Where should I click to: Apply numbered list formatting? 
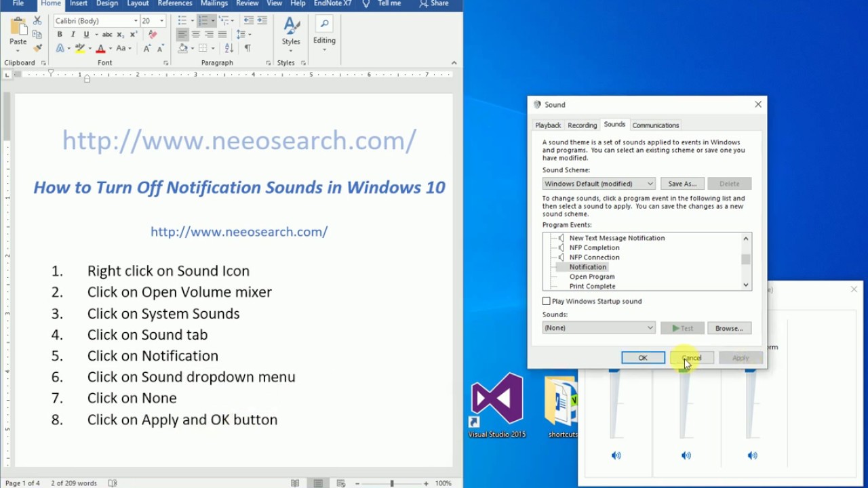[x=203, y=21]
